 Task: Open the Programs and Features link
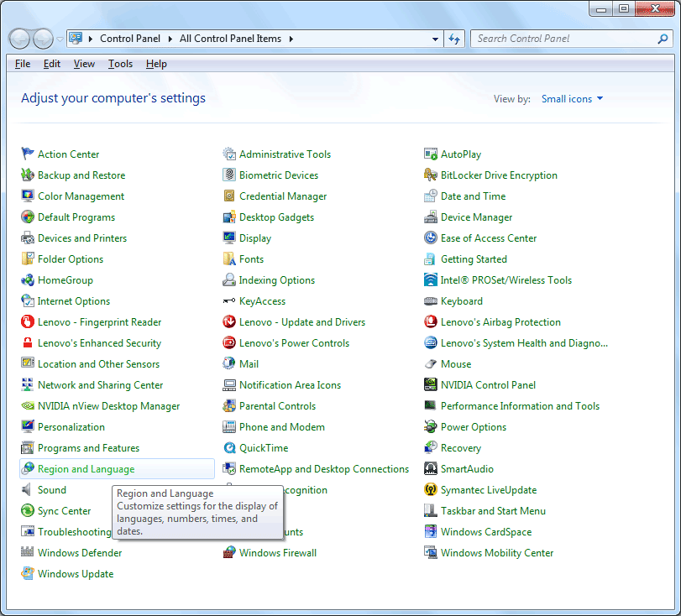[x=89, y=448]
